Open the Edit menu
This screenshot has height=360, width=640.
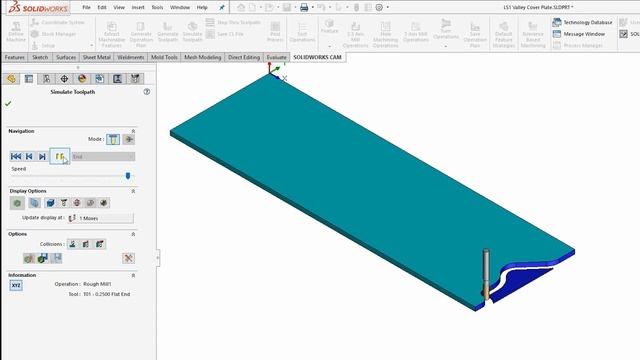102,7
